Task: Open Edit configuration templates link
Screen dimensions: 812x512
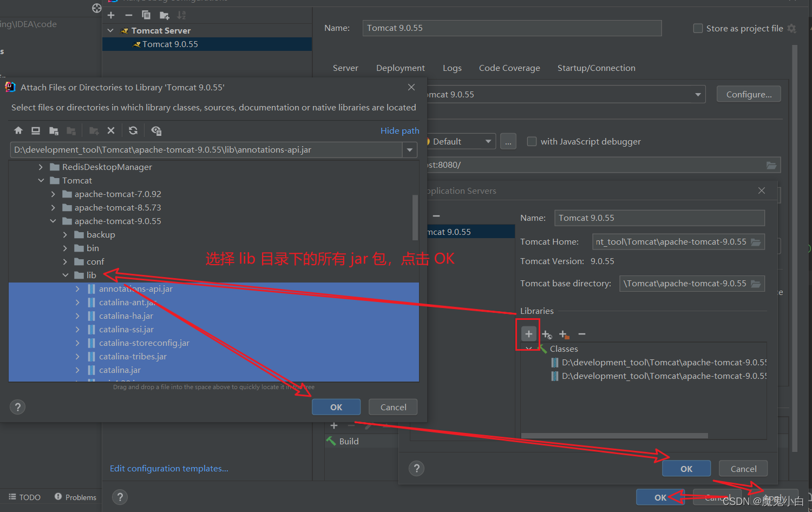Action: [169, 469]
